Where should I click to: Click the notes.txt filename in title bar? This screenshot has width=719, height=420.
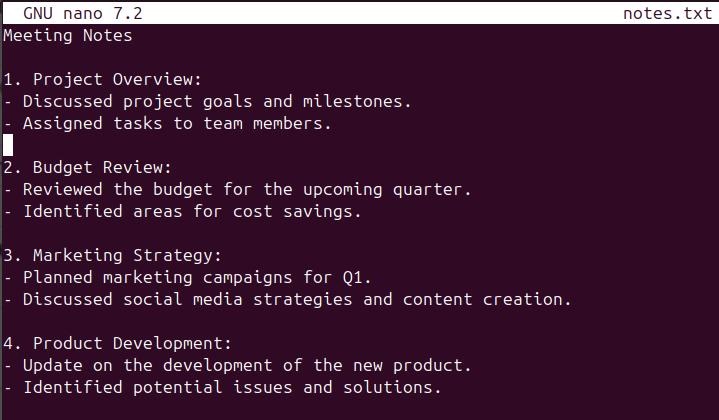667,13
